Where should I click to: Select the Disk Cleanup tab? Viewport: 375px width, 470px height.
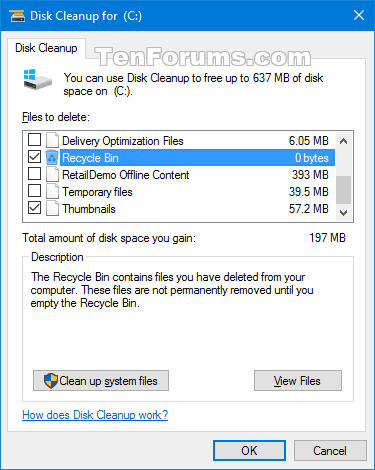click(46, 48)
